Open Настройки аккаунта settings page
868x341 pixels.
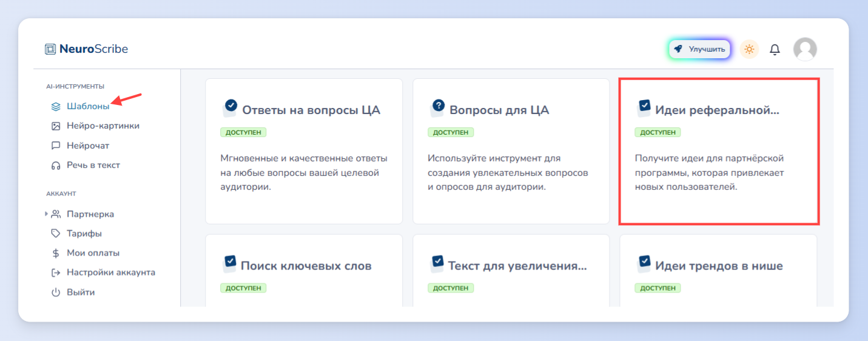[x=111, y=272]
